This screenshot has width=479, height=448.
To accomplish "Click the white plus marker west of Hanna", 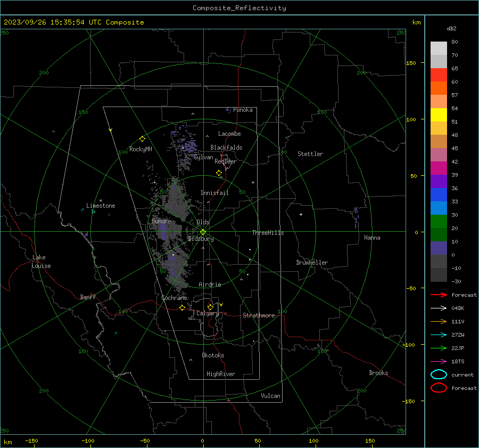I will pyautogui.click(x=301, y=214).
